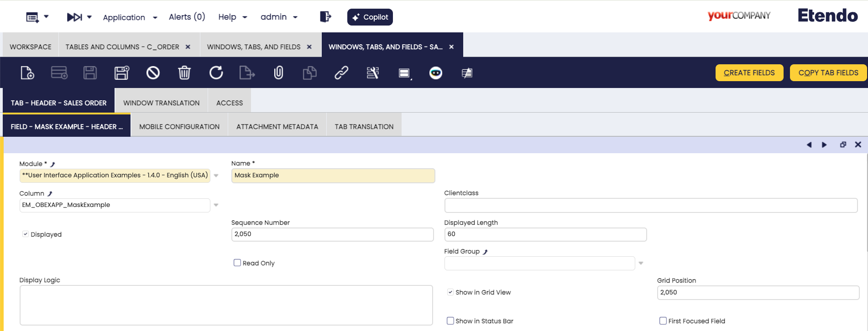
Task: Click the paperclip attachments icon
Action: point(278,73)
